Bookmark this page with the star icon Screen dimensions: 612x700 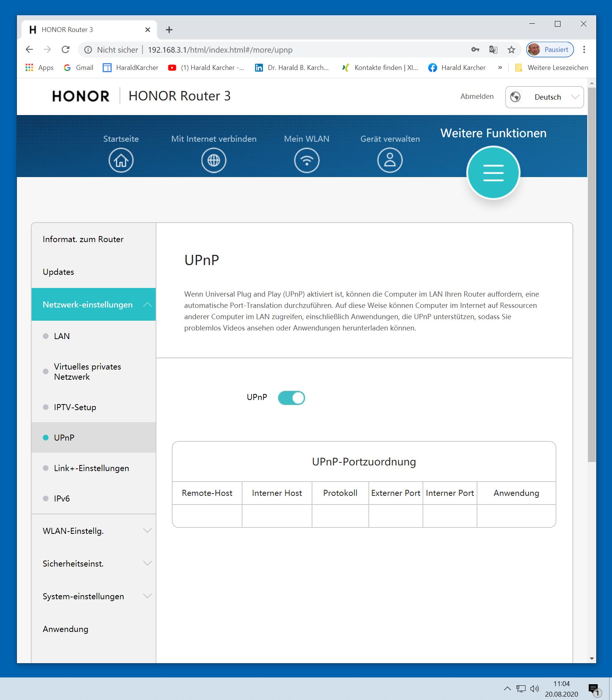click(511, 50)
